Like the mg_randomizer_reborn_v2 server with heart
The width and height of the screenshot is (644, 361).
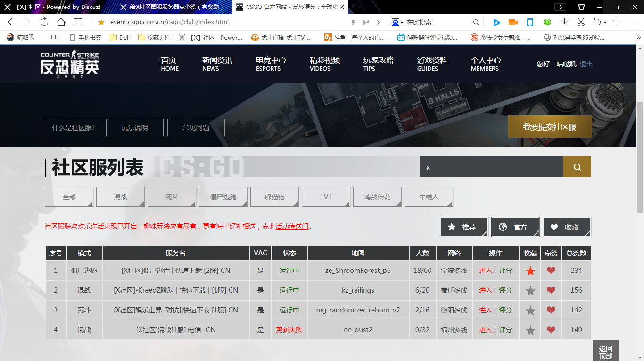551,310
